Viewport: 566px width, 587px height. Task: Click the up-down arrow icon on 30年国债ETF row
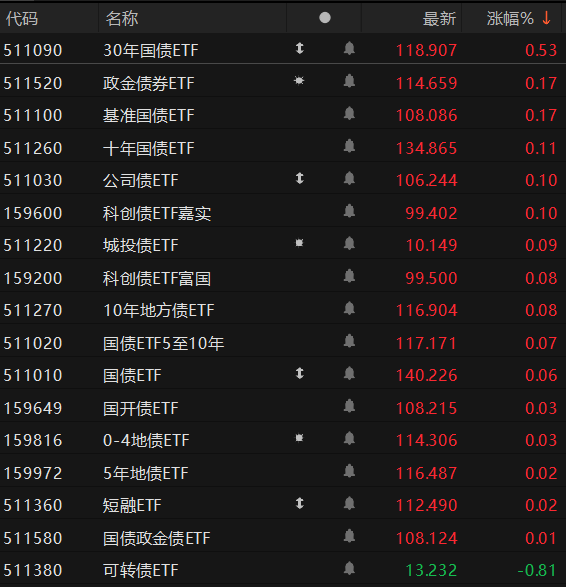[x=299, y=48]
